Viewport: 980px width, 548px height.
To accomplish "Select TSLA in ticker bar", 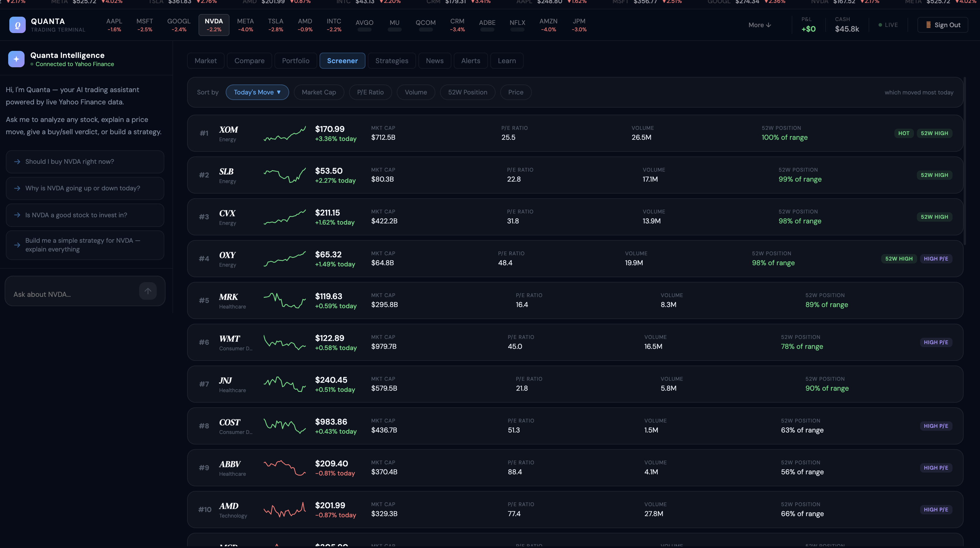I will tap(275, 25).
